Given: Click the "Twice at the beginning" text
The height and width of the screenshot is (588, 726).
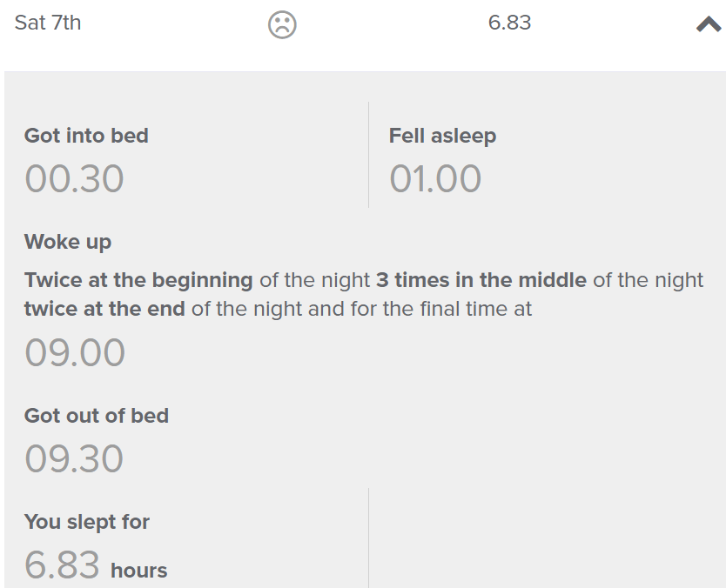Looking at the screenshot, I should click(x=138, y=281).
